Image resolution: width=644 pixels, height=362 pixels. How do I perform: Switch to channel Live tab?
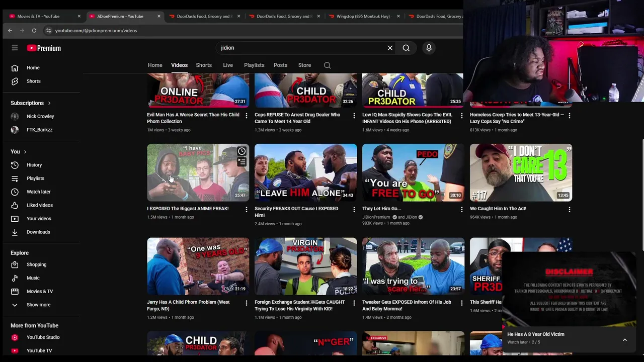[228, 65]
